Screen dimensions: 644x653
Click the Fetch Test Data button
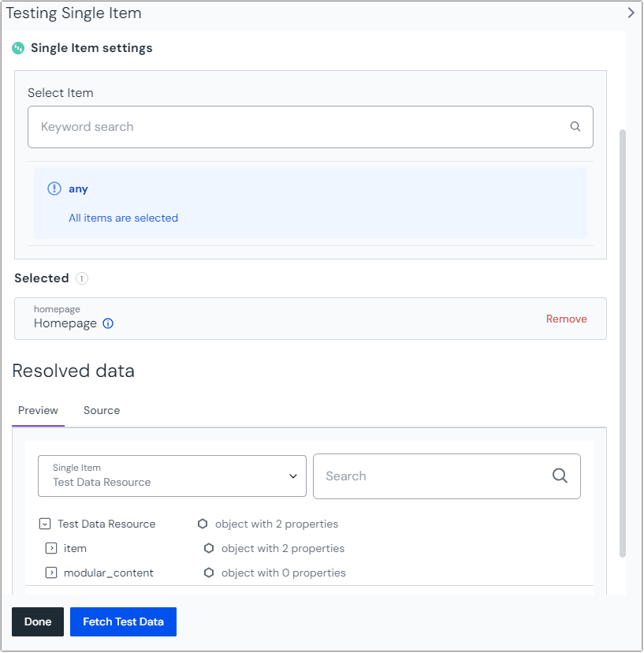click(x=123, y=621)
